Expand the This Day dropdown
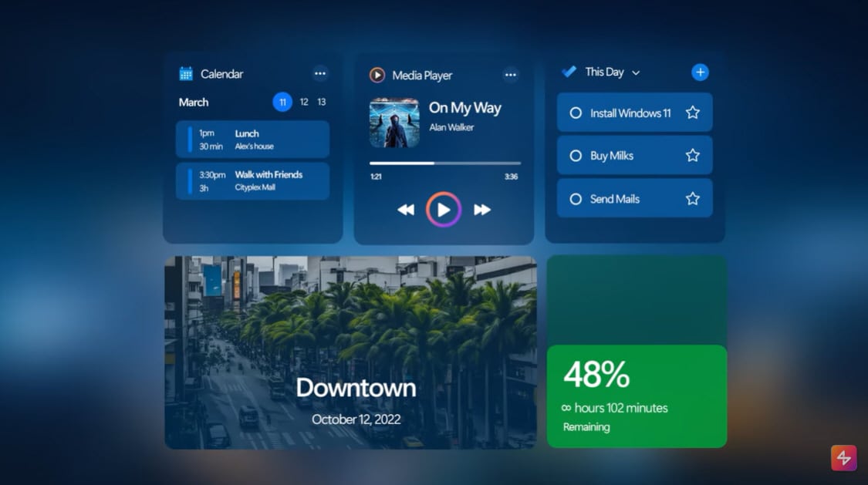The height and width of the screenshot is (485, 868). coord(636,72)
